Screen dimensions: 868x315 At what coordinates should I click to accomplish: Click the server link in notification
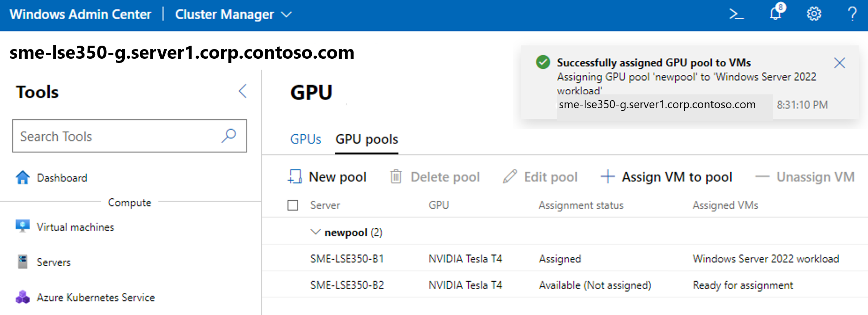tap(657, 104)
